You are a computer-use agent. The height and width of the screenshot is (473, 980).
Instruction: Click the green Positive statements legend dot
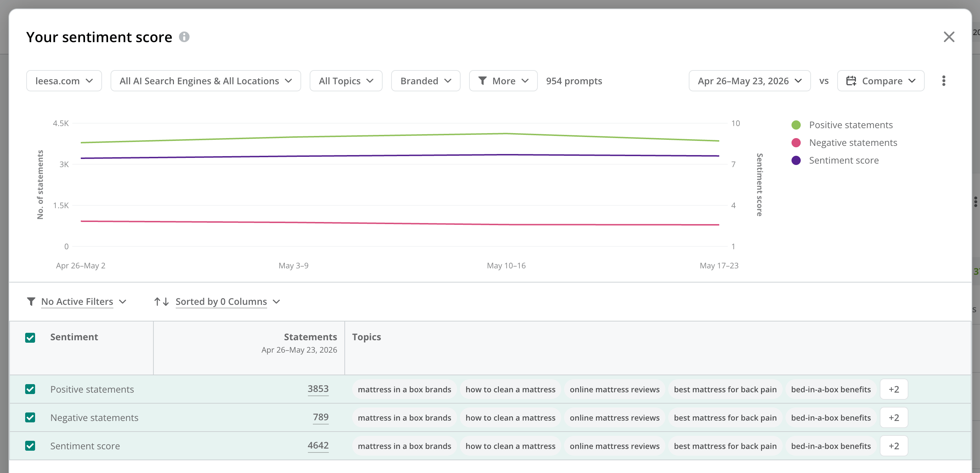[796, 125]
